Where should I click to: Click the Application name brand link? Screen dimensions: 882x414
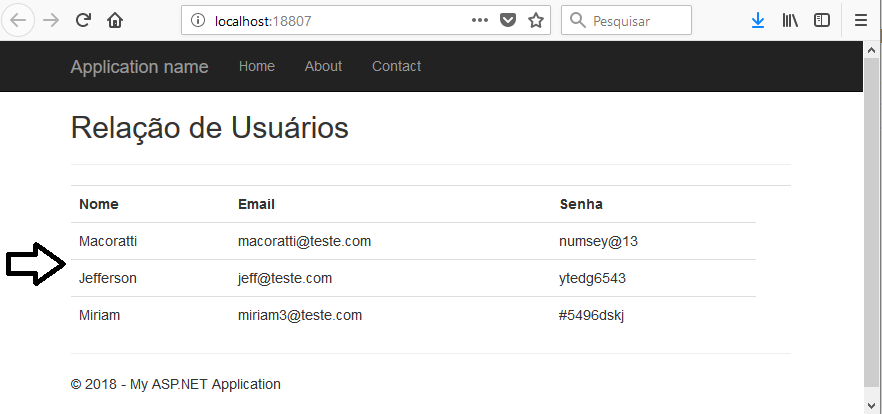140,67
